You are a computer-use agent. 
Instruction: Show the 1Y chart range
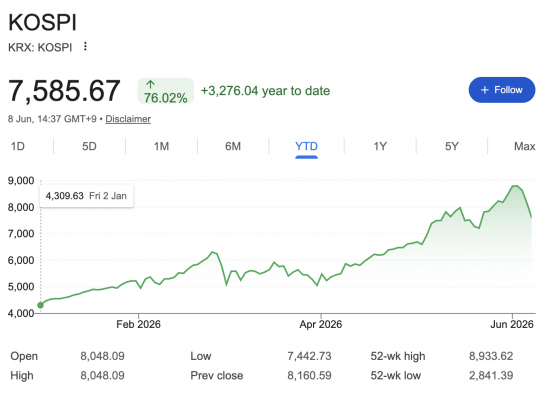(x=380, y=146)
